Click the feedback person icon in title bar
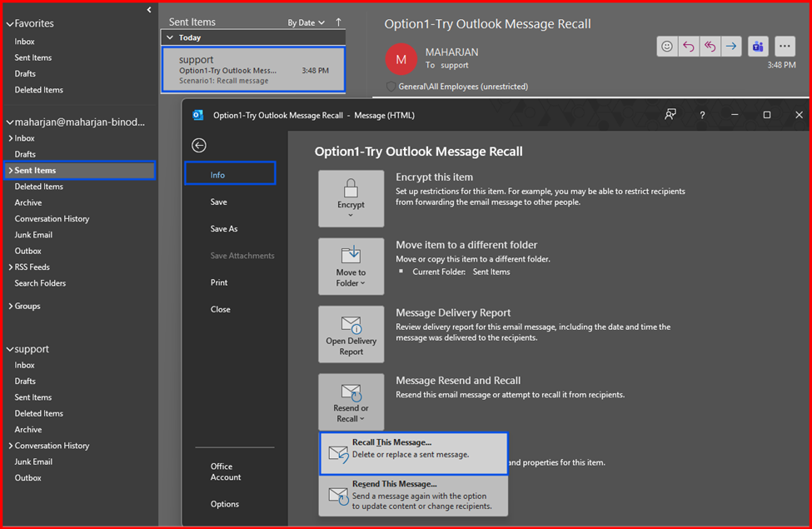 point(670,115)
